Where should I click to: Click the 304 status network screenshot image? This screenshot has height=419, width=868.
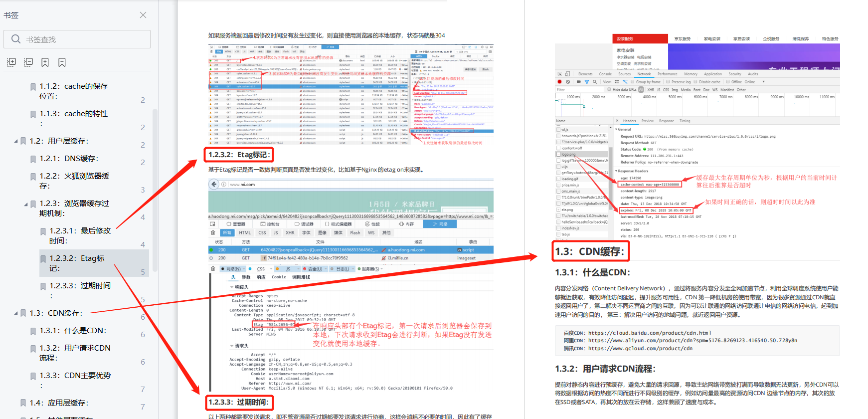click(x=350, y=95)
